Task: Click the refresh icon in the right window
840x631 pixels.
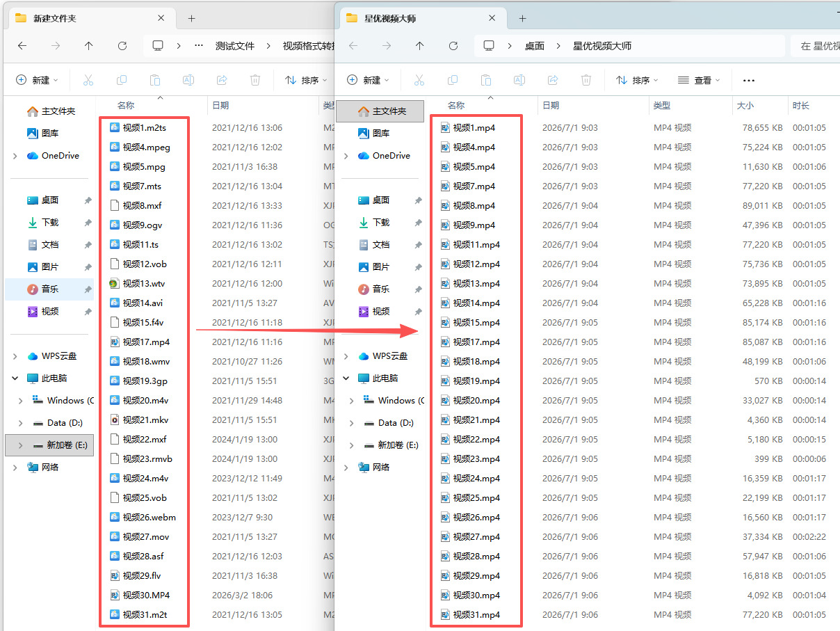Action: 453,46
